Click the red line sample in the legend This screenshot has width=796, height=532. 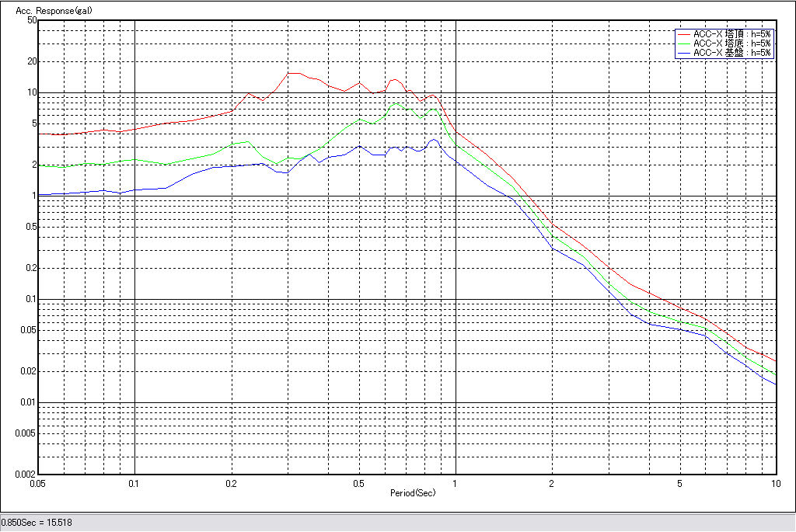(x=684, y=34)
